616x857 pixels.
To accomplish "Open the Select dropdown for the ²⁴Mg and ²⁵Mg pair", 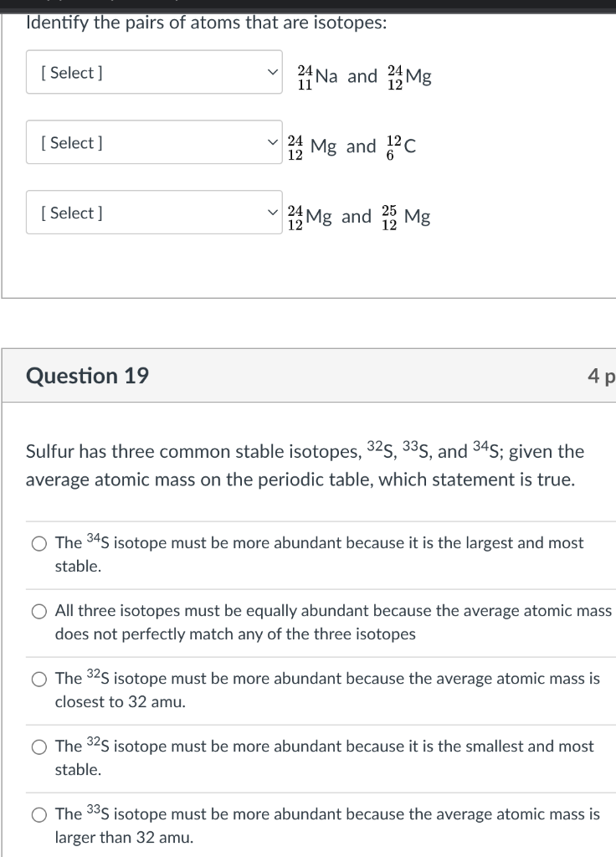I will click(154, 213).
